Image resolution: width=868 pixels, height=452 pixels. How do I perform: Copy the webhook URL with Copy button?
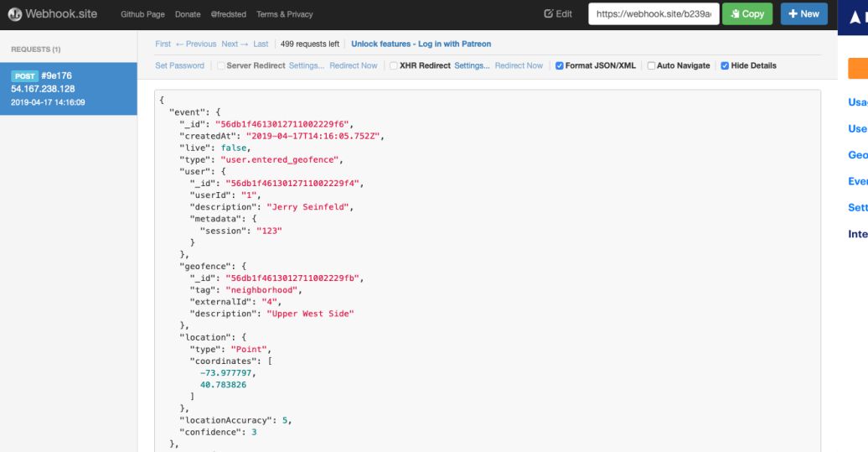(x=747, y=14)
